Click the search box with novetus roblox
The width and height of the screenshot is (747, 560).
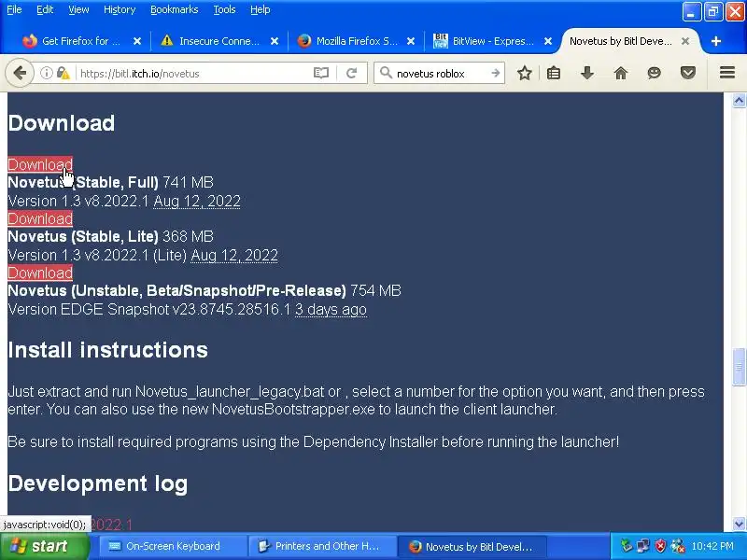(x=441, y=74)
